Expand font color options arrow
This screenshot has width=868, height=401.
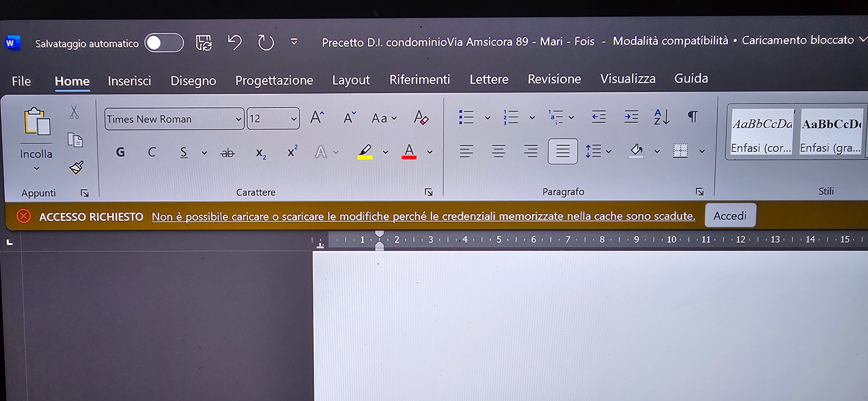430,152
